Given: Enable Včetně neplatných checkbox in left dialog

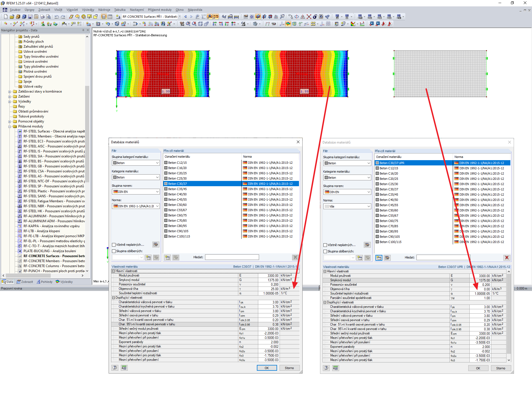Looking at the screenshot, I should [114, 245].
